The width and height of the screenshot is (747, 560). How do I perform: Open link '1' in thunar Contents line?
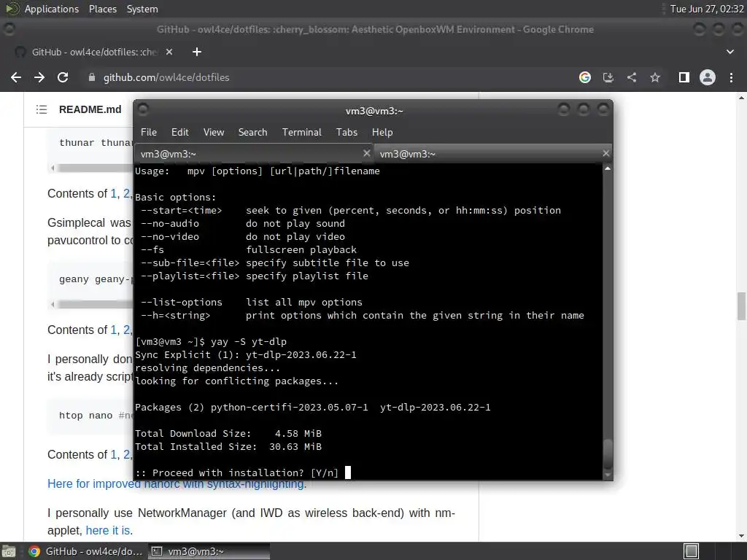tap(113, 194)
